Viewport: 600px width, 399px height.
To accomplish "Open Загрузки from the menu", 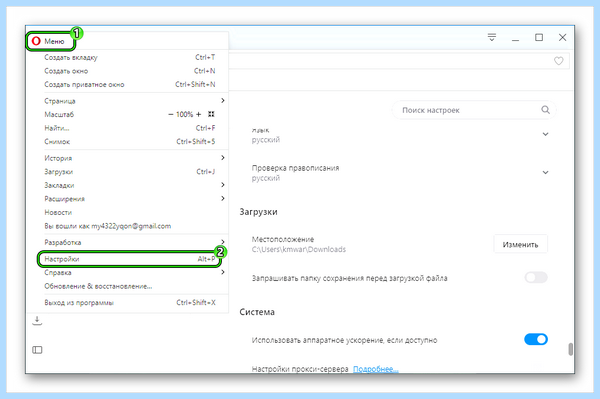I will pyautogui.click(x=129, y=172).
